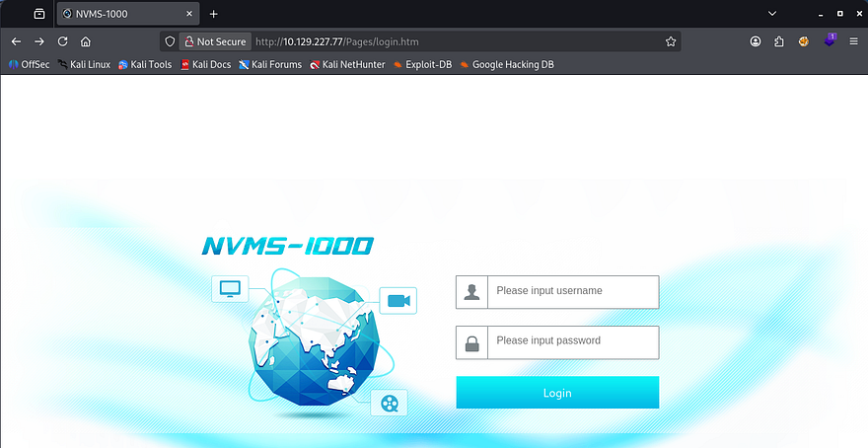The image size is (868, 448).
Task: Go to the browser home page
Action: click(x=86, y=41)
